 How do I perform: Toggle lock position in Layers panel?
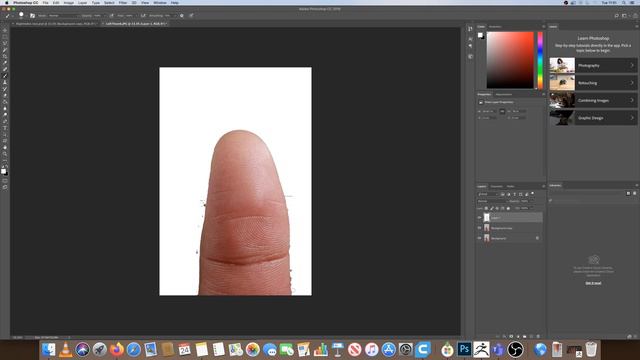tap(497, 208)
